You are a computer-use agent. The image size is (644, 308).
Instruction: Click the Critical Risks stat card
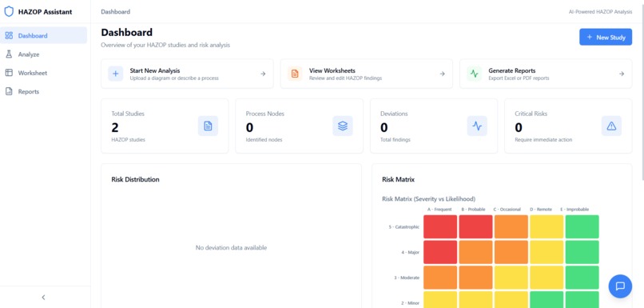[568, 126]
